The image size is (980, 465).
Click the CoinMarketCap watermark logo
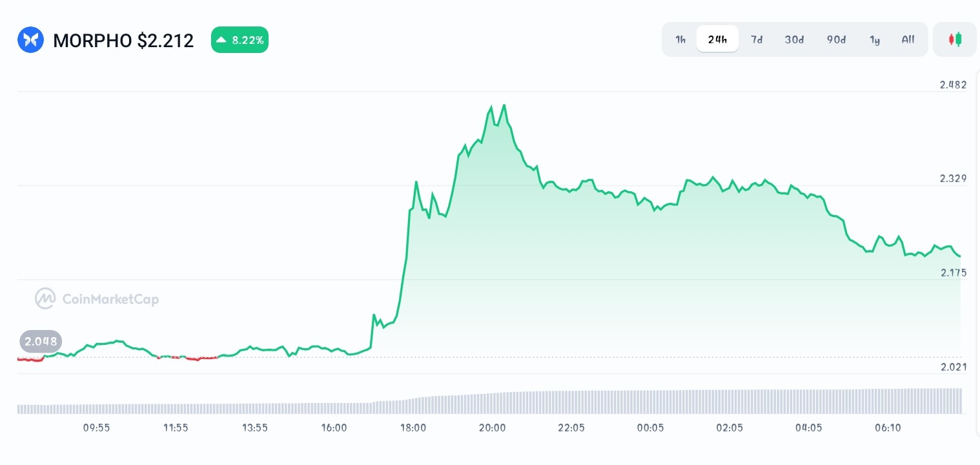pyautogui.click(x=96, y=298)
